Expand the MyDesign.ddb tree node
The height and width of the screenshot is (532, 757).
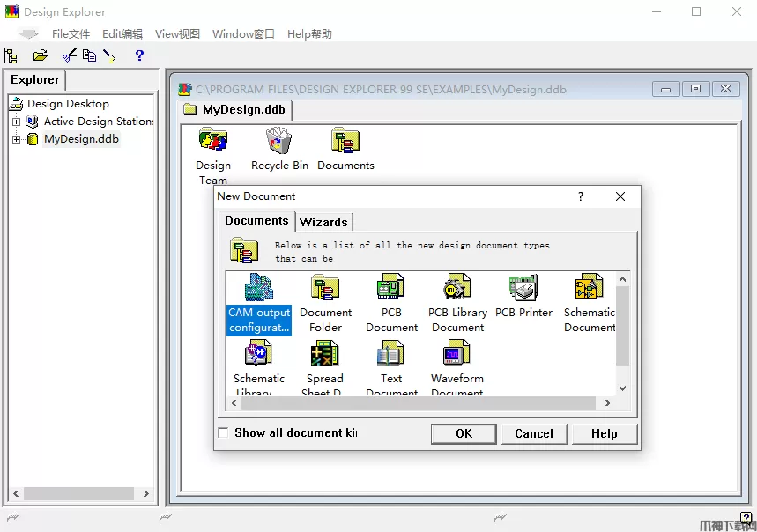pyautogui.click(x=17, y=139)
